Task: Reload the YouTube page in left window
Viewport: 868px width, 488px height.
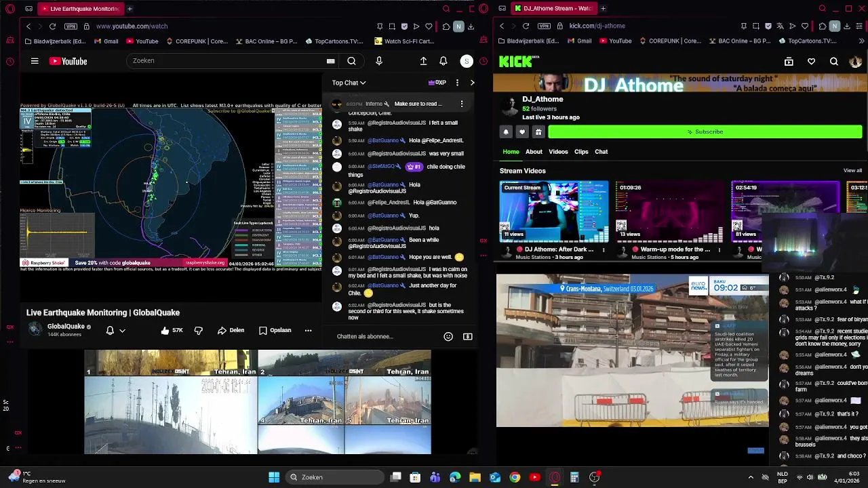Action: [x=52, y=26]
